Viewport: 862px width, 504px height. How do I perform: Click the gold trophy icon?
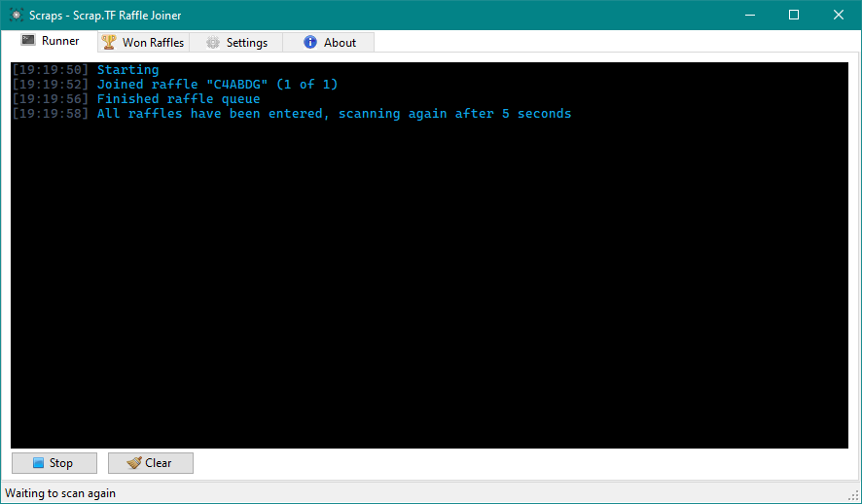[x=109, y=42]
